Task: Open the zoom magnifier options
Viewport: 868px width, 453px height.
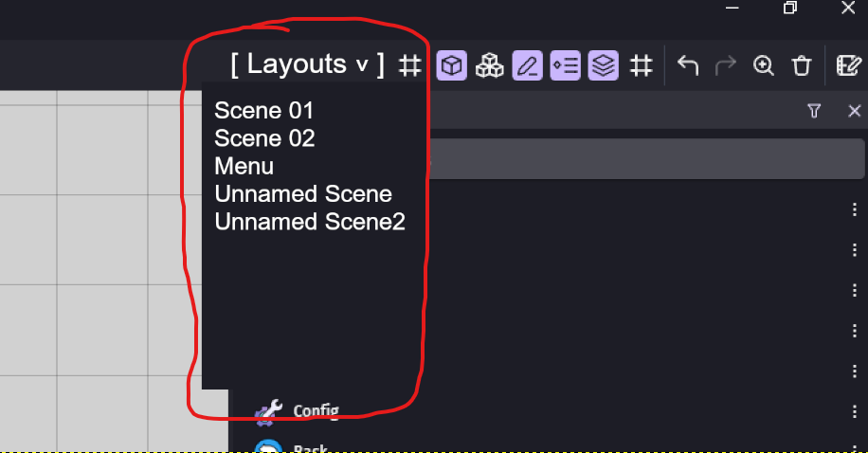Action: (764, 65)
